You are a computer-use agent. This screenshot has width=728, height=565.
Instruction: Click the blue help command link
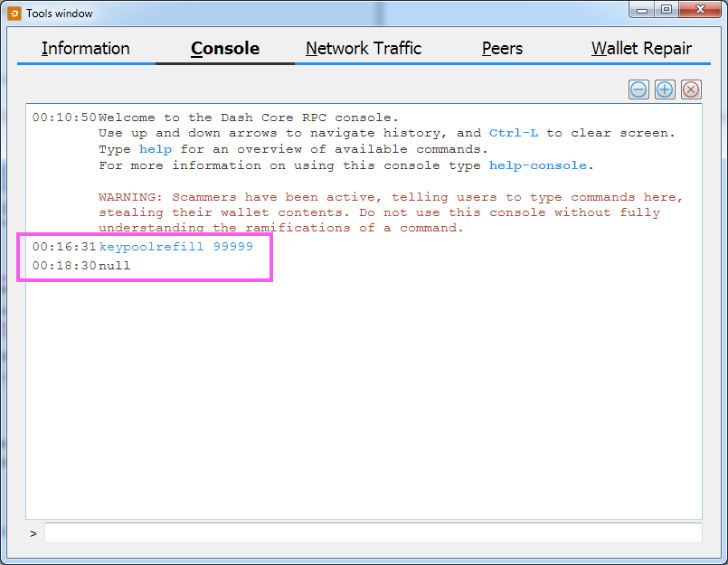tap(156, 149)
